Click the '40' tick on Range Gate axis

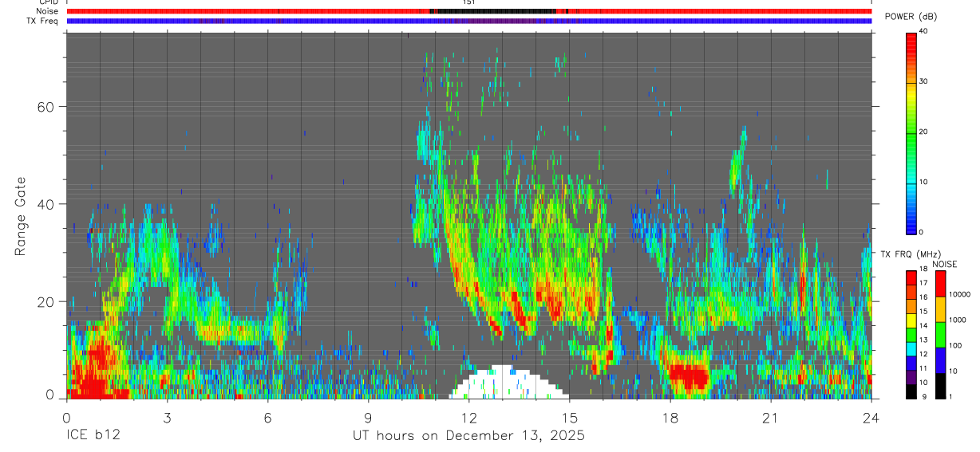[x=46, y=204]
